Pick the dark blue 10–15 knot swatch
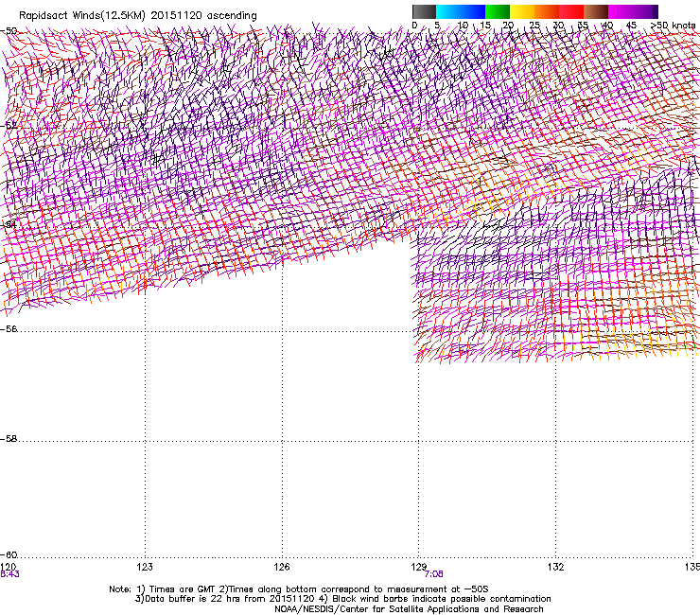This screenshot has width=700, height=615. pyautogui.click(x=473, y=11)
